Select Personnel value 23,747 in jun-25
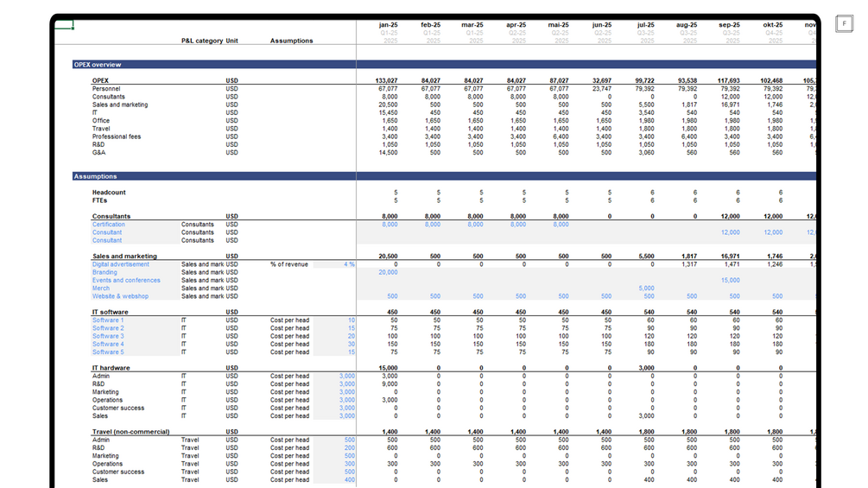Screen dimensions: 868x488 click(x=602, y=88)
